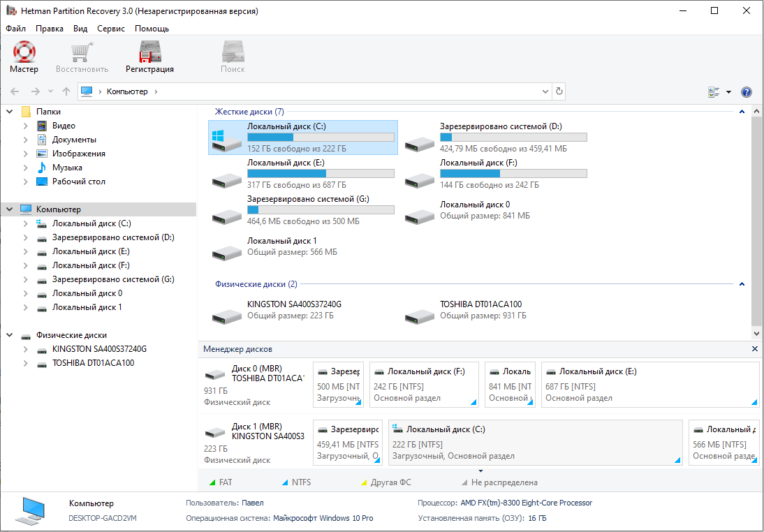Select Рабочий стол in folder tree

pos(78,182)
